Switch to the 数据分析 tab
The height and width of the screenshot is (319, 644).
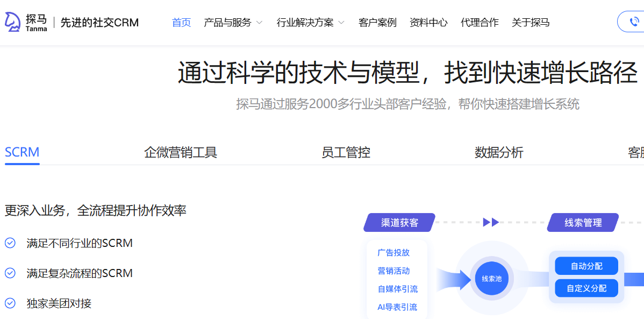click(499, 152)
